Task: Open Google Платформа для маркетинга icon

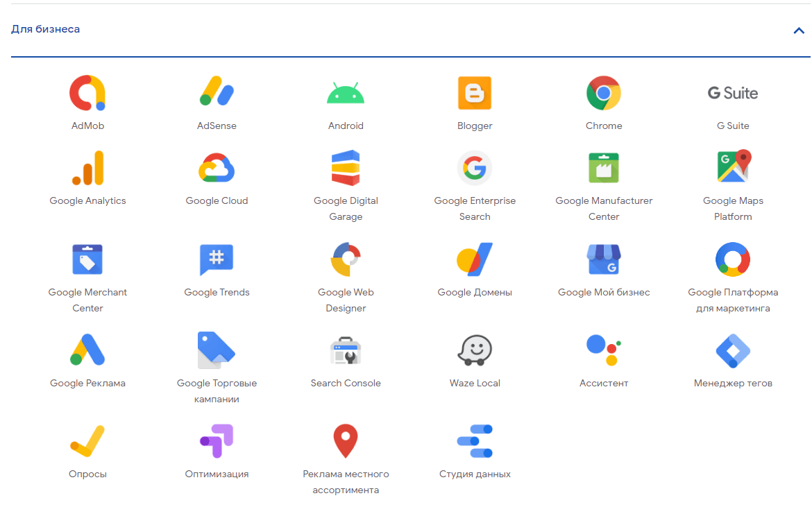Action: click(x=733, y=259)
